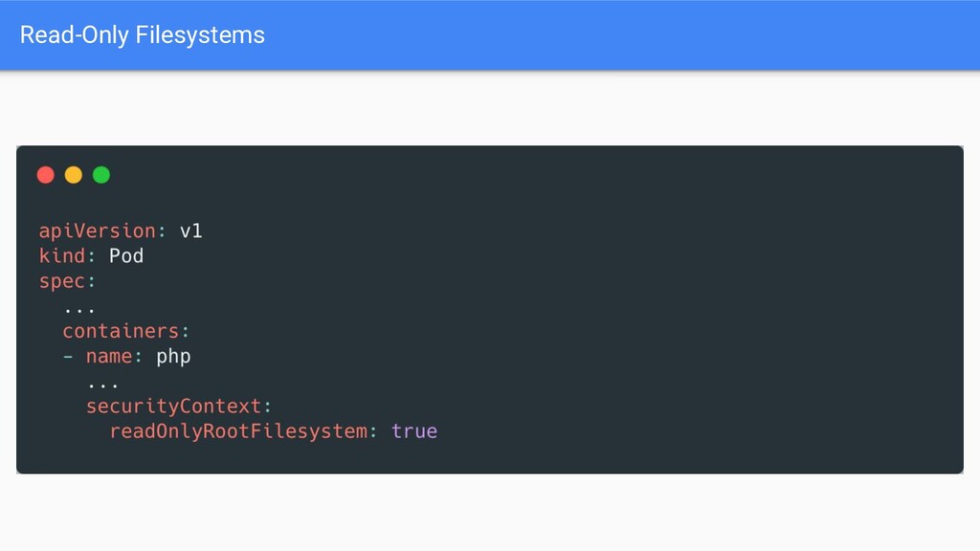Image resolution: width=980 pixels, height=551 pixels.
Task: Click the securityContext key
Action: tap(173, 406)
